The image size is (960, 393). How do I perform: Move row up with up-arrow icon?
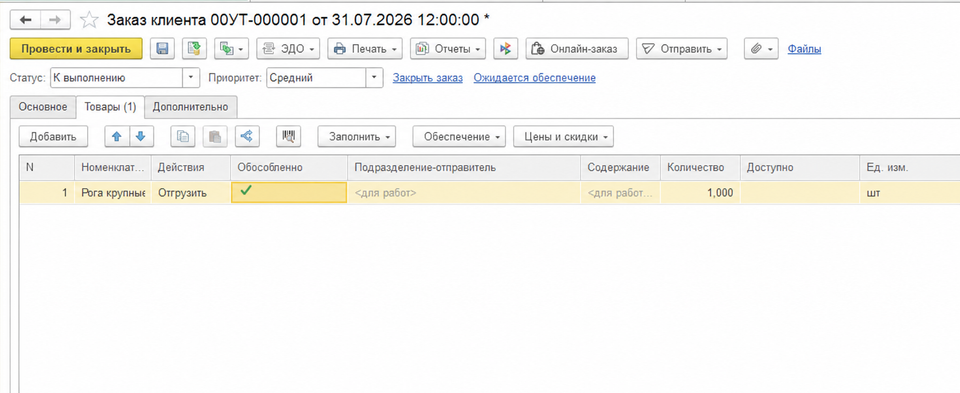tap(117, 137)
